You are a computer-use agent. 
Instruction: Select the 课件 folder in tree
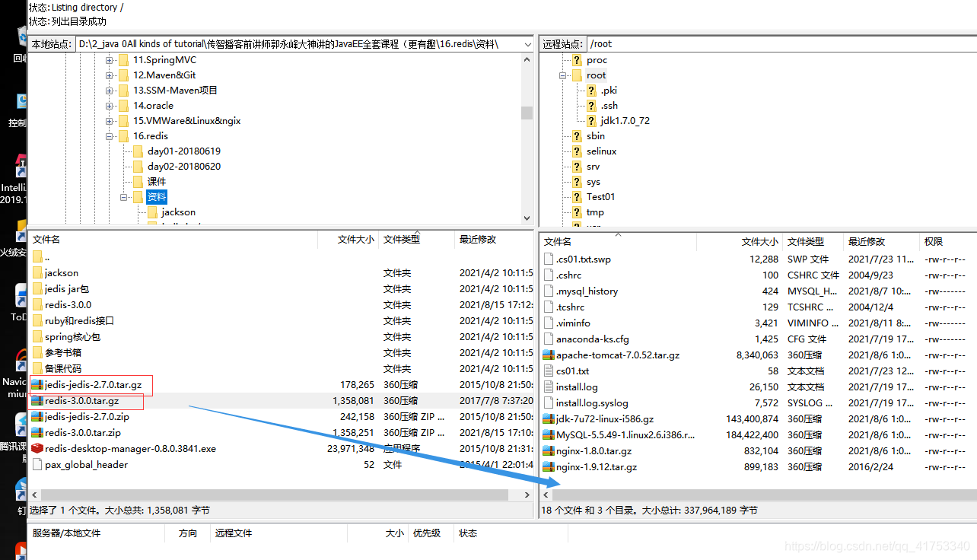pyautogui.click(x=157, y=182)
